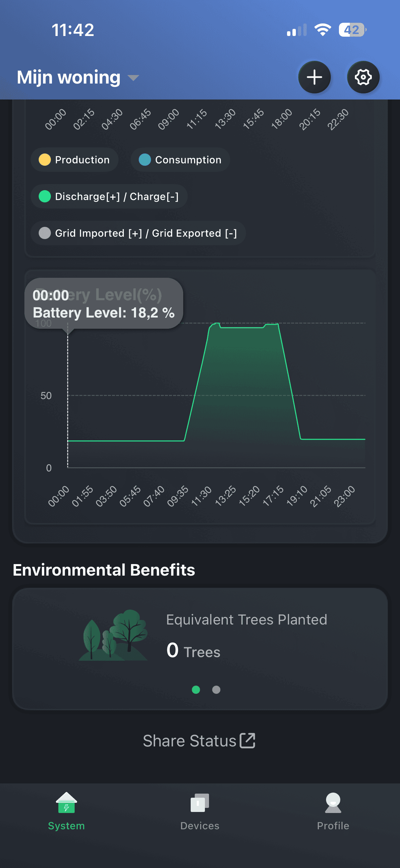Open the Devices tab
This screenshot has width=400, height=868.
point(200,811)
